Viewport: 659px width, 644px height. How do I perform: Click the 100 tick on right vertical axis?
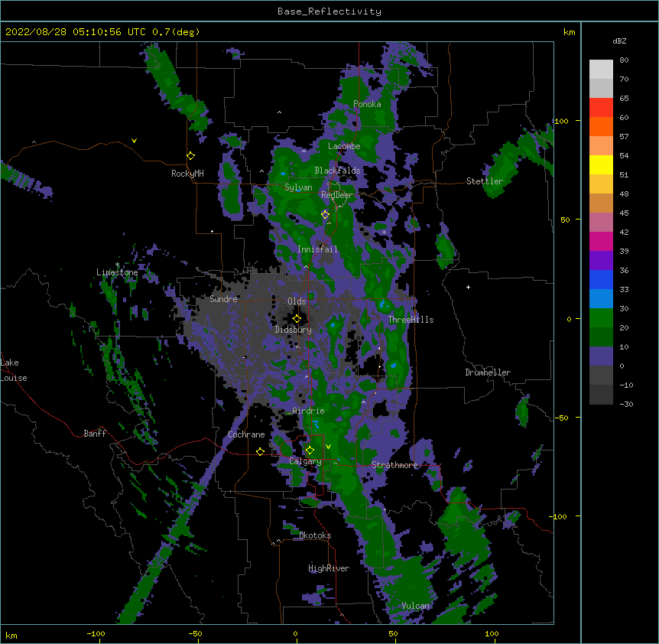point(561,122)
